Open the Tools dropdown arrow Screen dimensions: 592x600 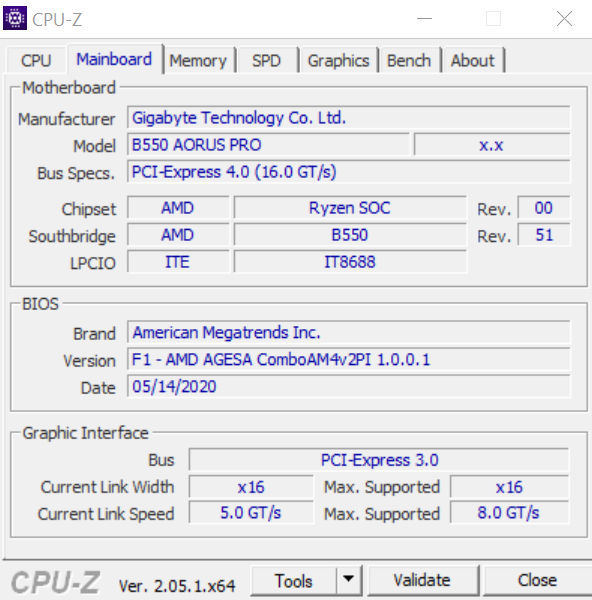click(x=348, y=580)
